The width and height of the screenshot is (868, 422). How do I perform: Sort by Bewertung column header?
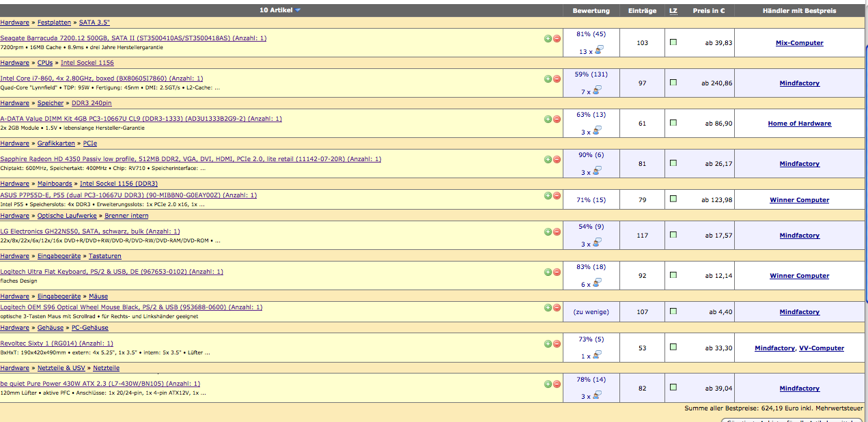(x=591, y=11)
